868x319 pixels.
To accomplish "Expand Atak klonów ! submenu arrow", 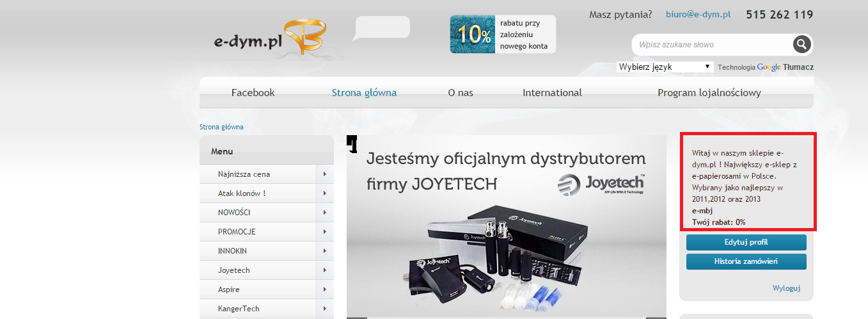I will point(325,193).
